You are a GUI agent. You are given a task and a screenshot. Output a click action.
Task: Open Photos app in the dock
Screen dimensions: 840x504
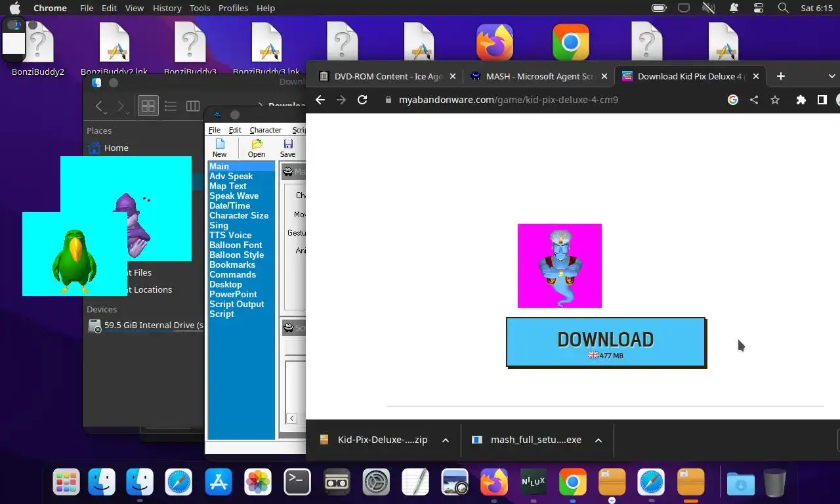point(258,482)
